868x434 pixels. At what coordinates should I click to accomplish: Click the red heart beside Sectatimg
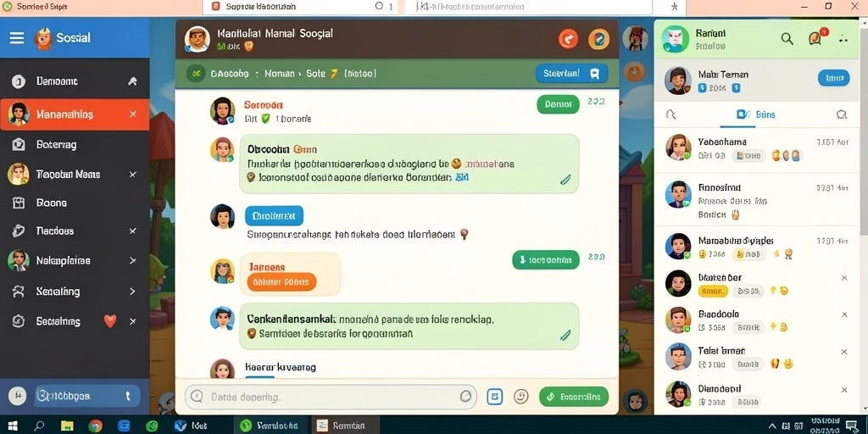coord(110,321)
